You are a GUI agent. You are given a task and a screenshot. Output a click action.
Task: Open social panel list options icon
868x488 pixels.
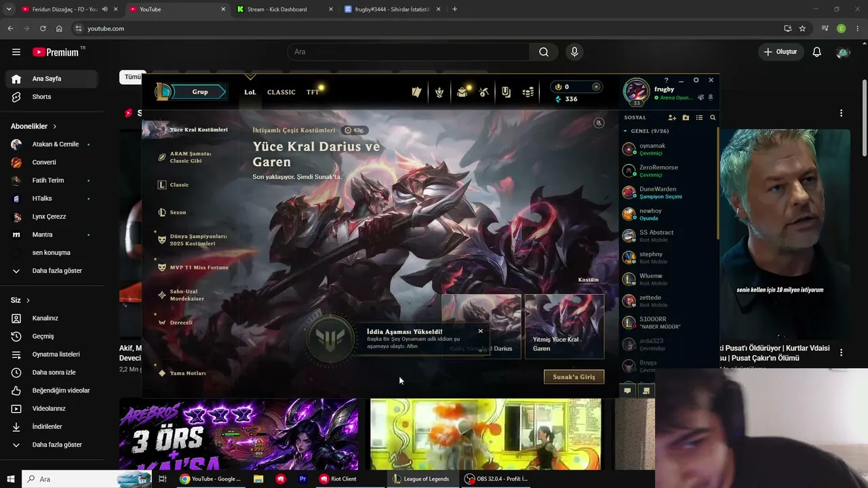[x=699, y=118]
